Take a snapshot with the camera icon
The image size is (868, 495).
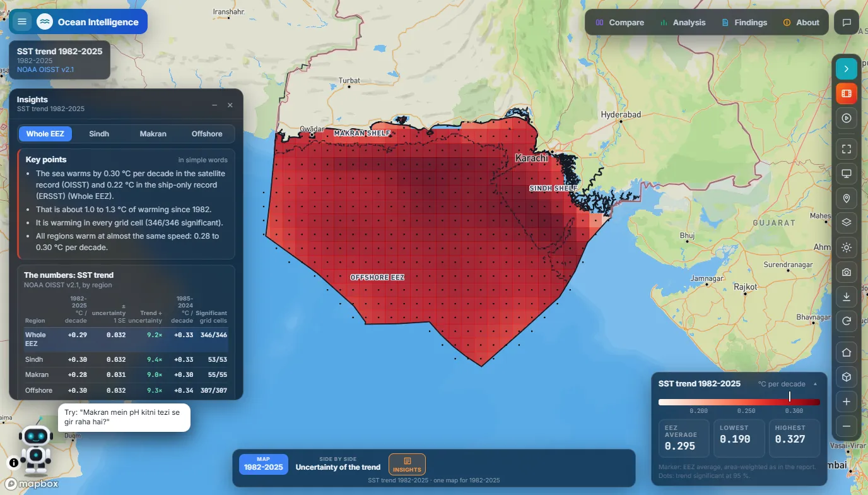point(847,272)
